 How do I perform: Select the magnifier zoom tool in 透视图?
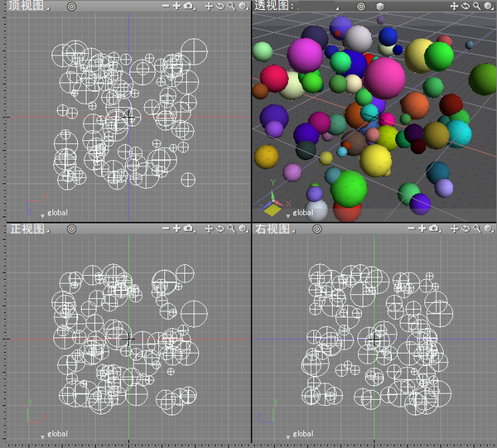[477, 7]
